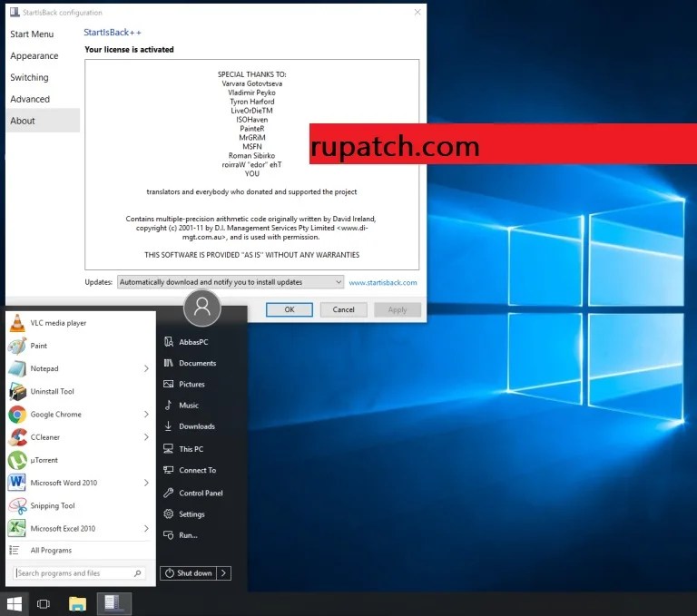Open the Advanced section
This screenshot has width=697, height=616.
pos(30,99)
